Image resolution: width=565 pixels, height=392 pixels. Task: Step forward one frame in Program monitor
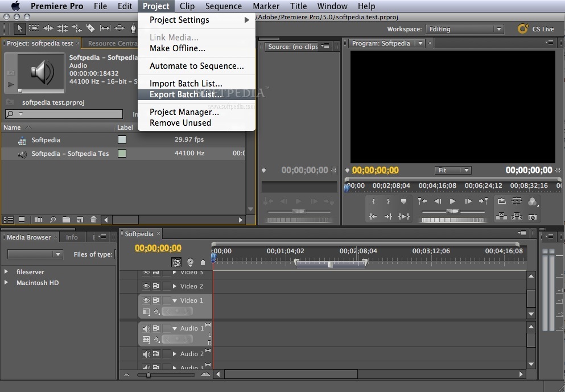(468, 201)
